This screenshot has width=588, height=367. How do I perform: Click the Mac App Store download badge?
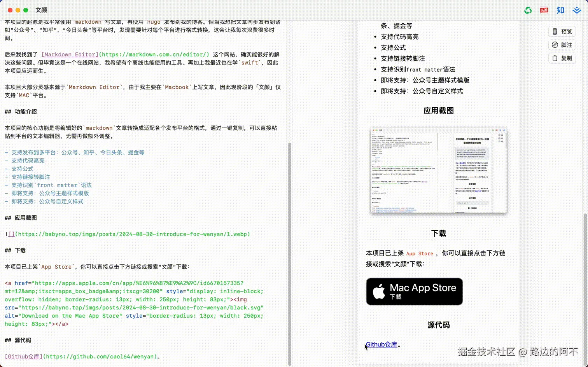(414, 292)
